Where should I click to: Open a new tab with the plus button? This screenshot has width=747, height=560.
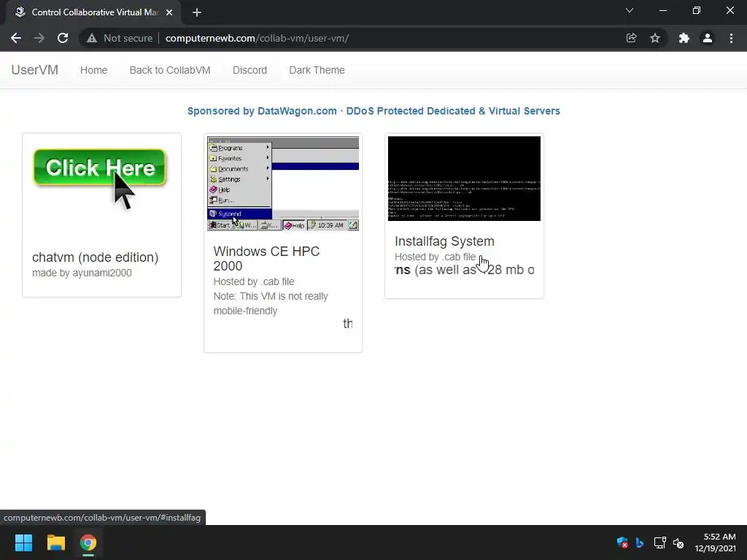point(197,12)
